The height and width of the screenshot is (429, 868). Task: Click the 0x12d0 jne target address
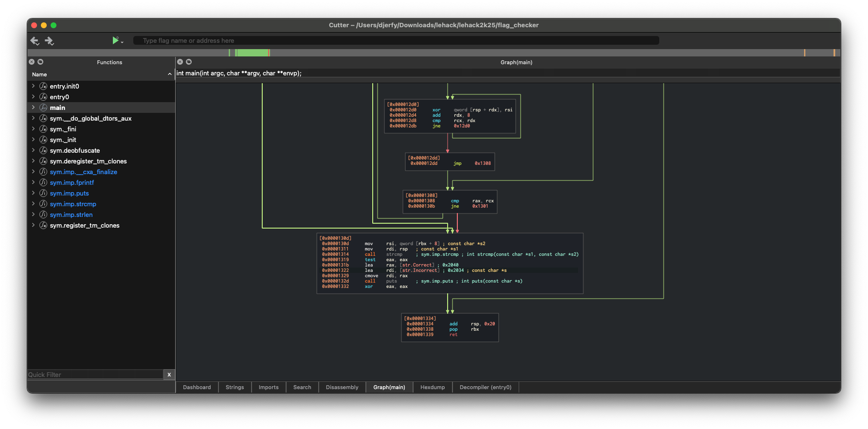[462, 126]
